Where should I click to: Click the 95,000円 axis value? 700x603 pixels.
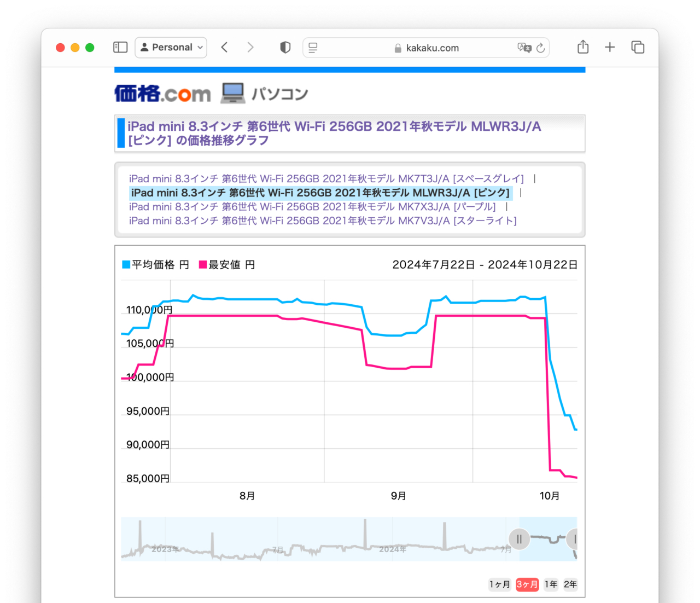148,411
